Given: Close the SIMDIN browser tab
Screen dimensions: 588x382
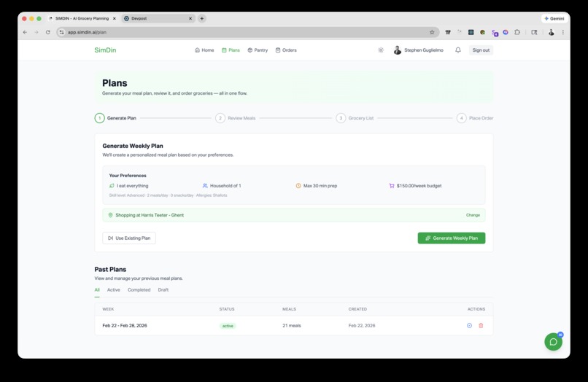Looking at the screenshot, I should [x=115, y=18].
